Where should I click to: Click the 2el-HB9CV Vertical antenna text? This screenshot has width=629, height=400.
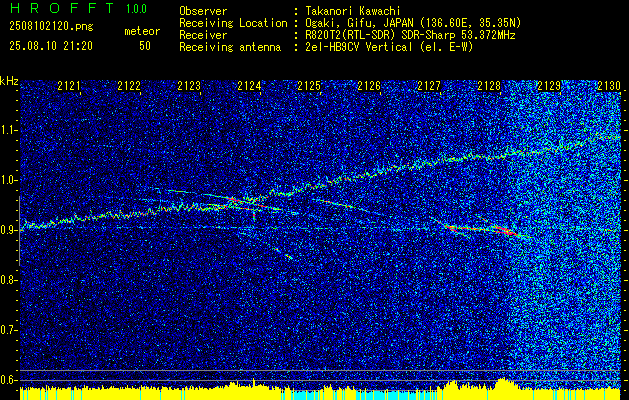click(x=389, y=47)
